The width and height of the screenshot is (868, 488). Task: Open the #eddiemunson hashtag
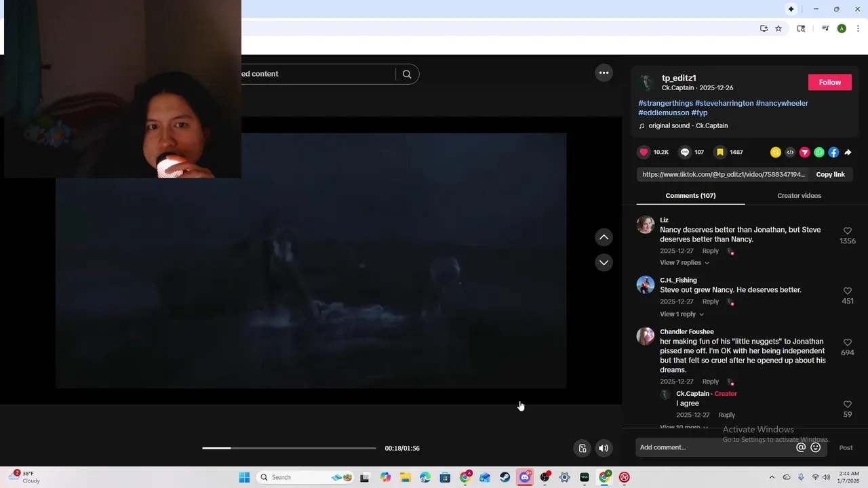663,113
